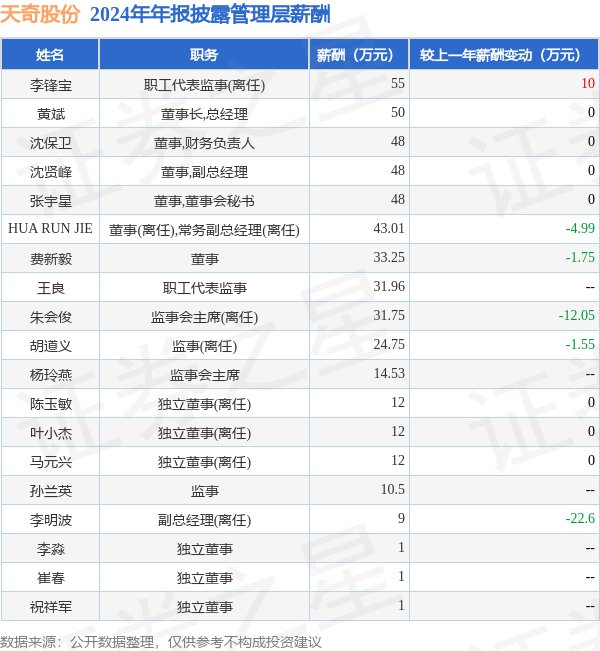600x651 pixels.
Task: Select the name cell 王良
Action: click(51, 288)
